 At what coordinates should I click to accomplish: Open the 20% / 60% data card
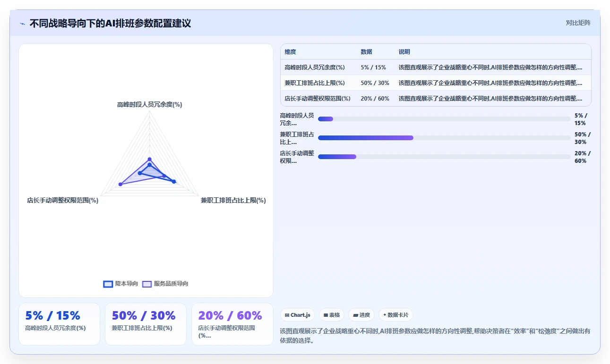pyautogui.click(x=232, y=324)
